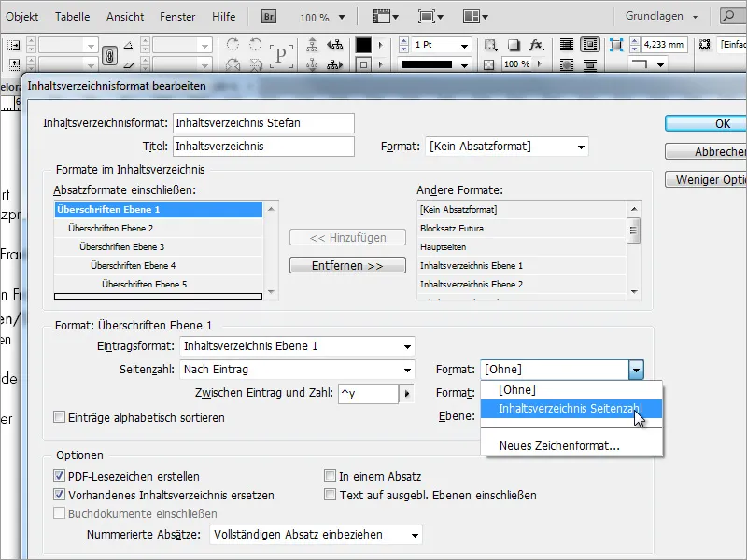Click the Weniger Optionen button
The image size is (747, 560).
706,179
